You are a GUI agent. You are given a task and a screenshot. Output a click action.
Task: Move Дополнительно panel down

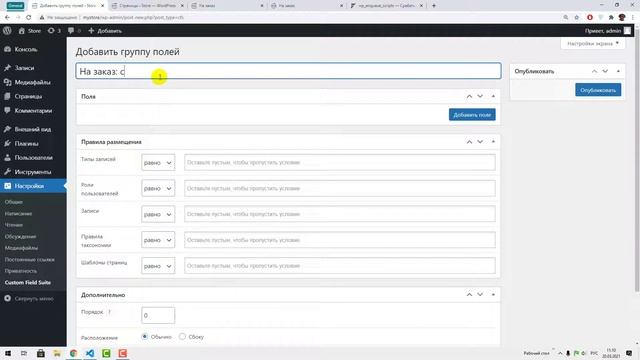point(480,294)
